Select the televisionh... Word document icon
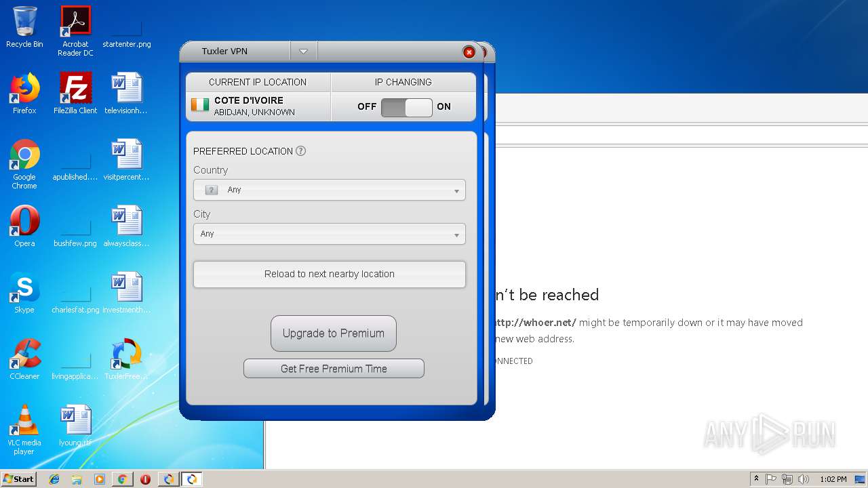The height and width of the screenshot is (488, 868). [127, 94]
